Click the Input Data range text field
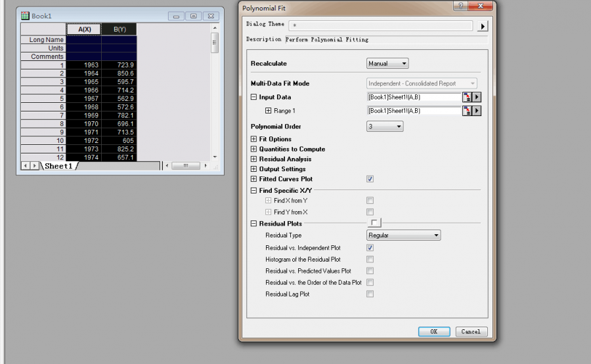The height and width of the screenshot is (364, 591). 414,97
